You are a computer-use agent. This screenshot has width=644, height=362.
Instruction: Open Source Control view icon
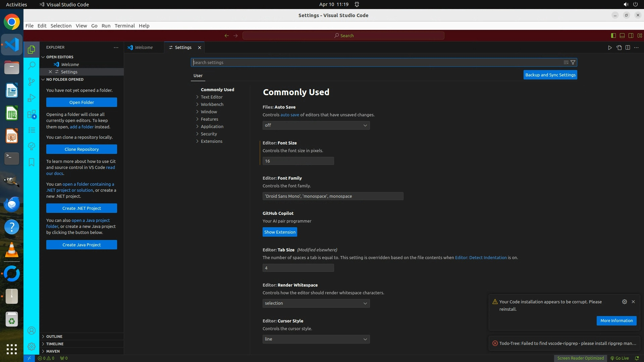coord(32,81)
